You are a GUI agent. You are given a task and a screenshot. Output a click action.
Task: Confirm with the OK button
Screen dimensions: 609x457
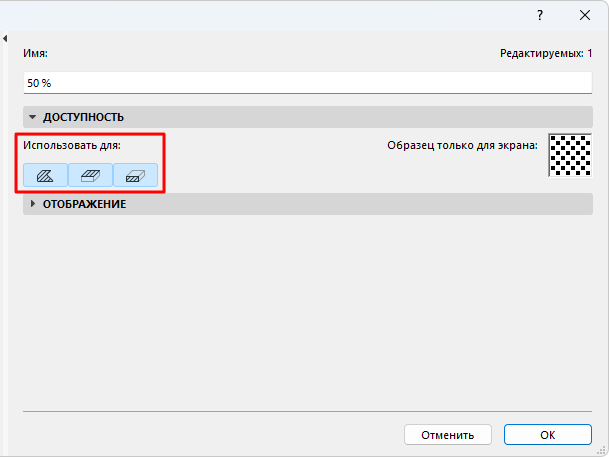pos(547,435)
